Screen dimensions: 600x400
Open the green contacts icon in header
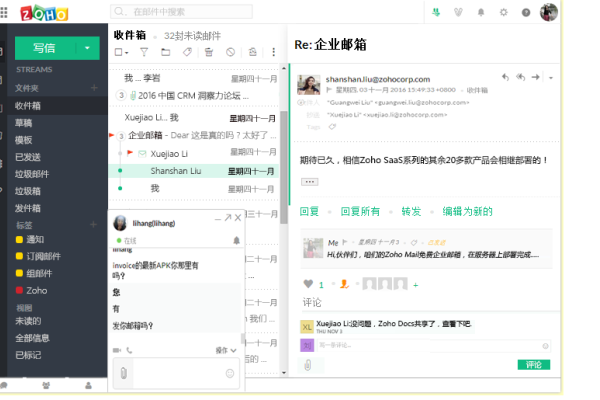pyautogui.click(x=436, y=12)
